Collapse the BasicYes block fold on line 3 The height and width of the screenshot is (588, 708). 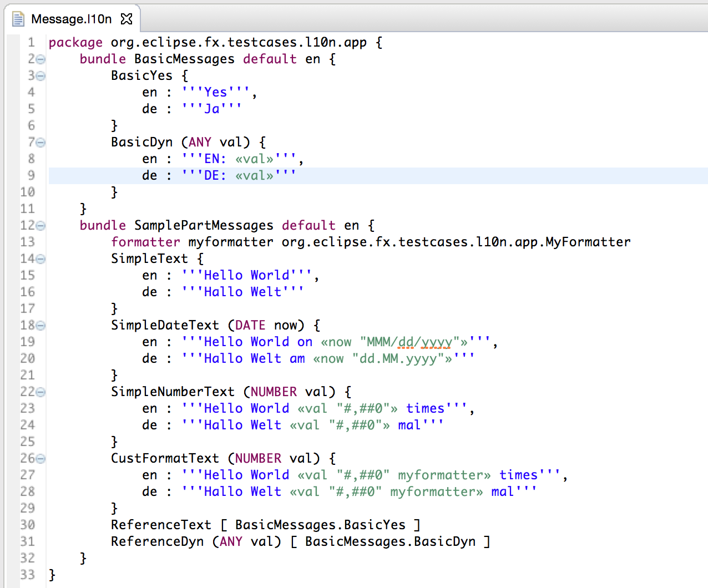(41, 76)
